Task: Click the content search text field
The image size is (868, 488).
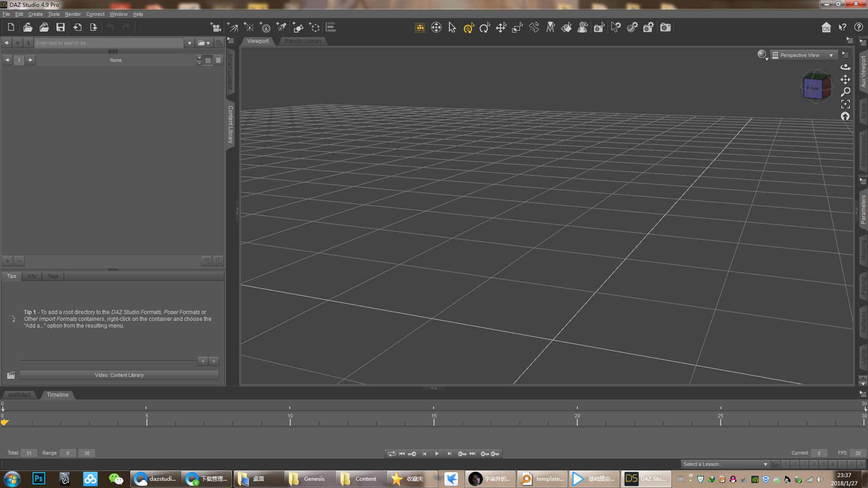Action: pos(109,43)
